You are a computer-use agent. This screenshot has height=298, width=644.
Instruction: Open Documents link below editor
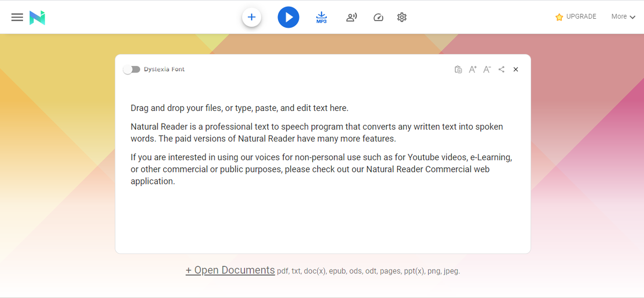coord(230,270)
